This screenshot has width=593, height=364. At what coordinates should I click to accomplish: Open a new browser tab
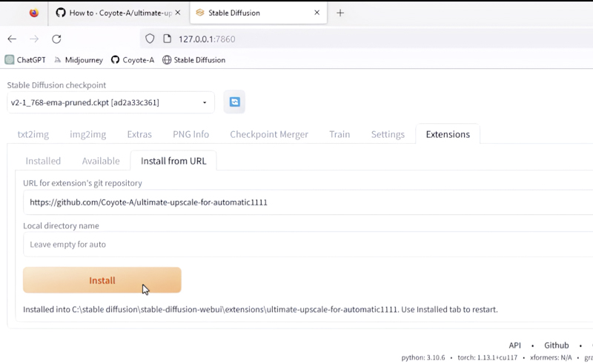tap(340, 13)
